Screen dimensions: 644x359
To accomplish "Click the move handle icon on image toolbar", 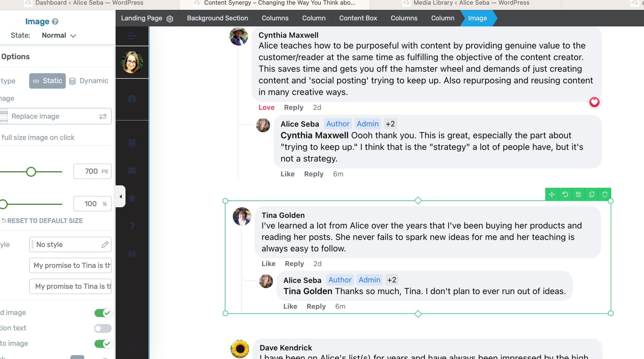I will click(x=552, y=194).
